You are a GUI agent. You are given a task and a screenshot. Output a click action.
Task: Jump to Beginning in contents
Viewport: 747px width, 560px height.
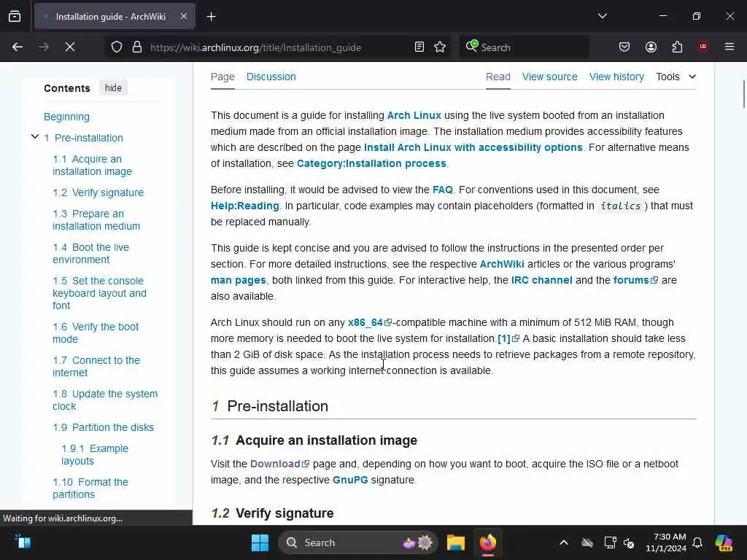(x=66, y=117)
